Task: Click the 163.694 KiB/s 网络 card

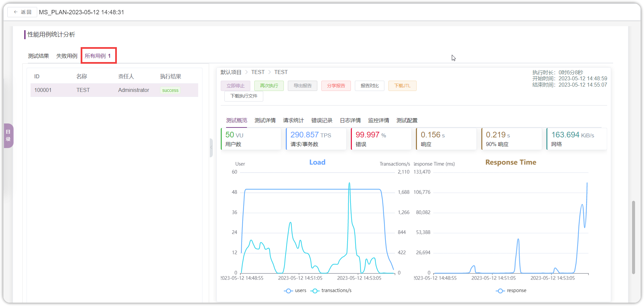Action: 577,139
